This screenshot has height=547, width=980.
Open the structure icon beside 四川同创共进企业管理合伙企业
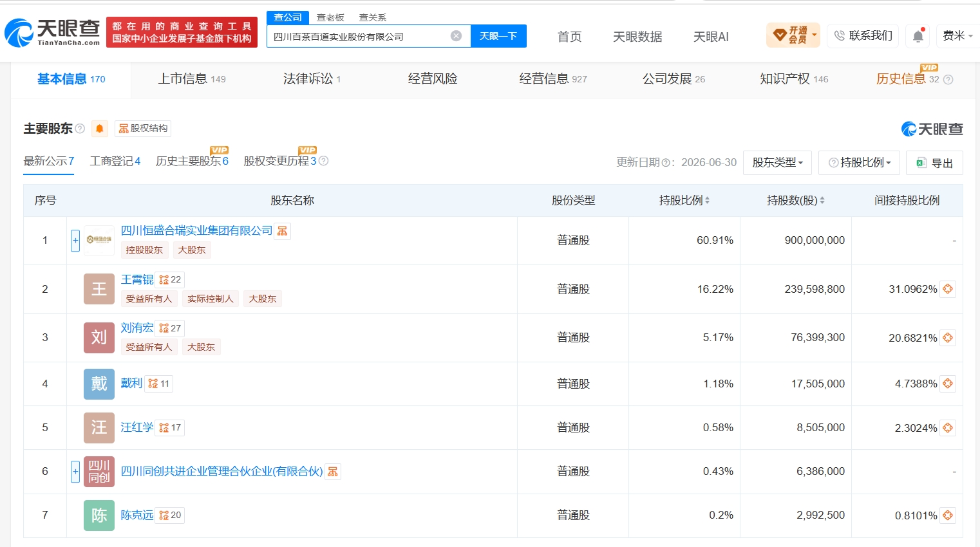pos(332,472)
